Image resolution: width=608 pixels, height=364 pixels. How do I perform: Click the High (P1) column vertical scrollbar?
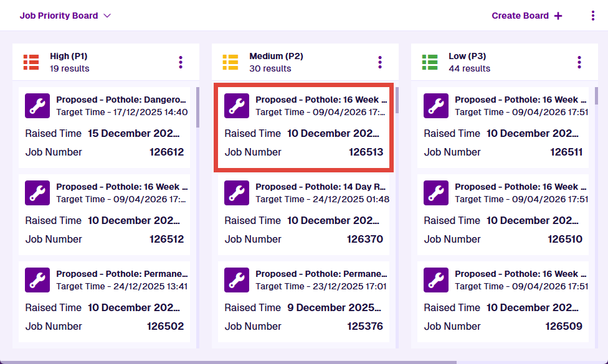click(197, 107)
